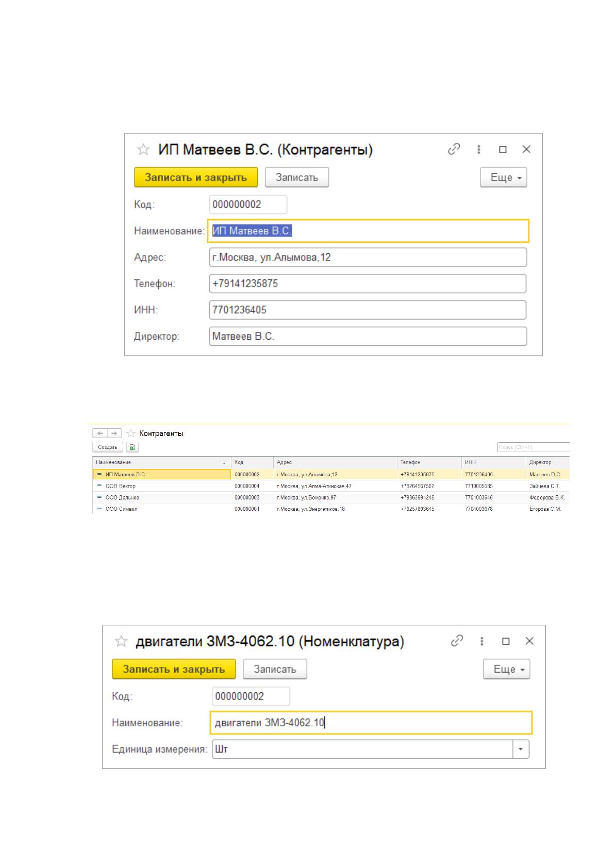Click the Создать button
614x868 pixels.
point(108,447)
